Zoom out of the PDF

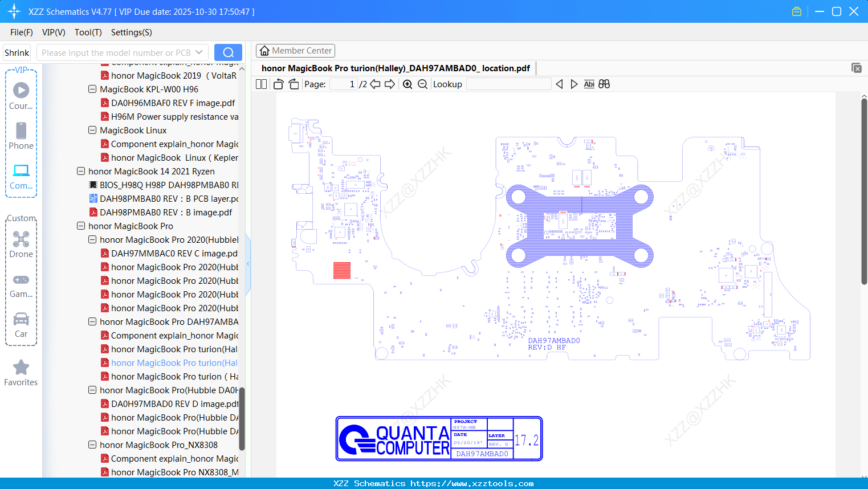click(422, 84)
